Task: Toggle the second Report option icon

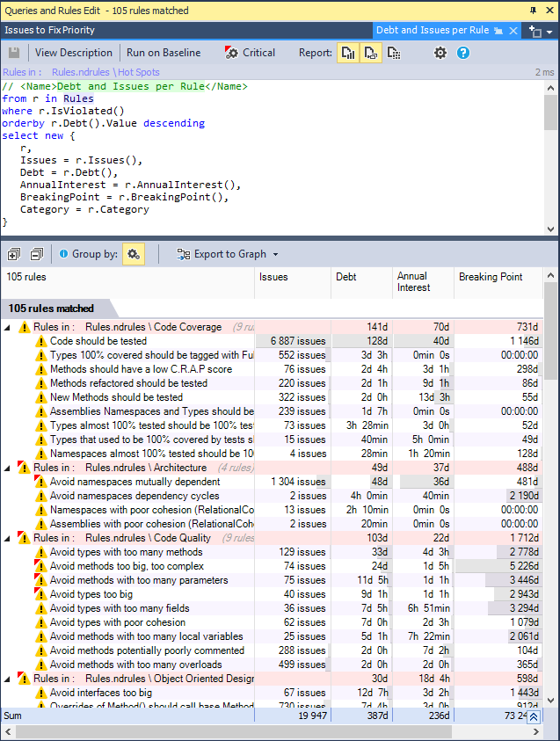Action: coord(371,53)
